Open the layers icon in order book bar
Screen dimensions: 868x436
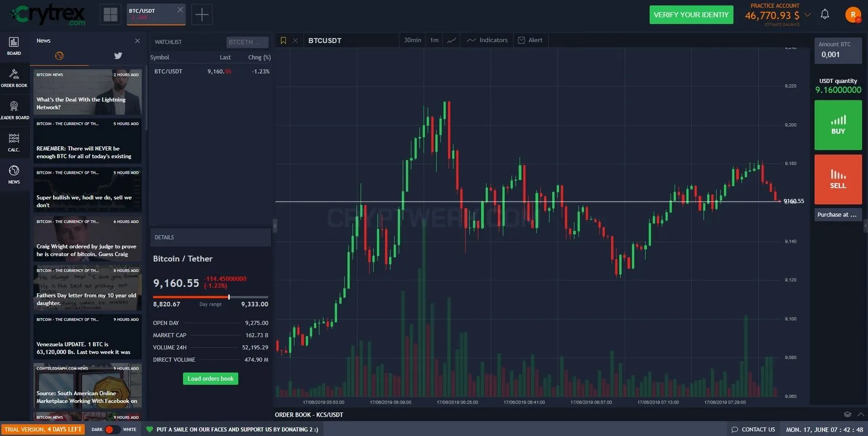[x=848, y=414]
